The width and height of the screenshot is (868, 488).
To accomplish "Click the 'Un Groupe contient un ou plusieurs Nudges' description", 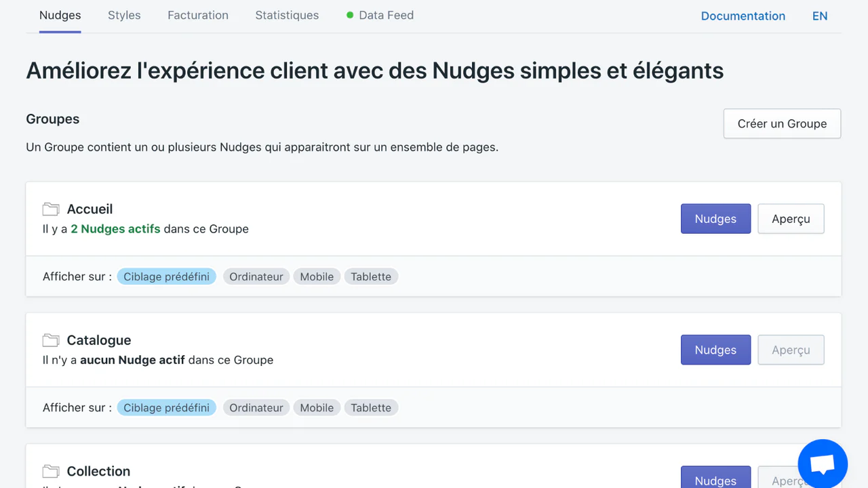I will (x=262, y=146).
